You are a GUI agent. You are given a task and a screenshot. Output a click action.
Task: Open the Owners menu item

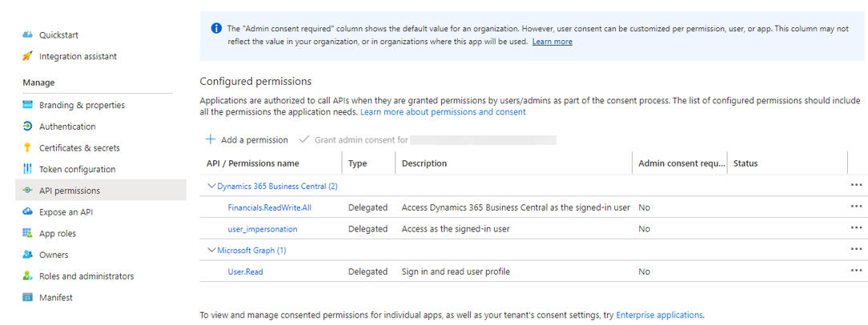coord(54,255)
